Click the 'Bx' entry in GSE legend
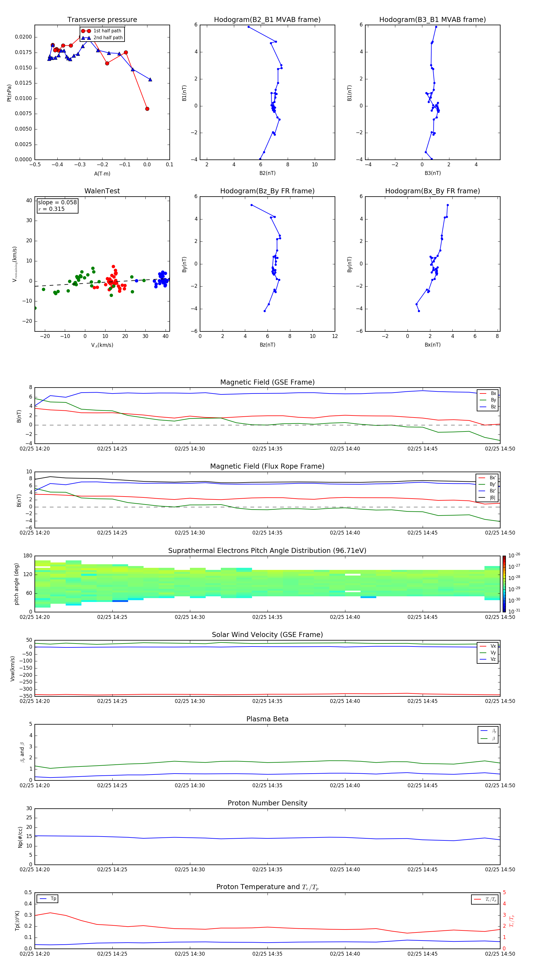Screen dimensions: 535x980 [488, 393]
